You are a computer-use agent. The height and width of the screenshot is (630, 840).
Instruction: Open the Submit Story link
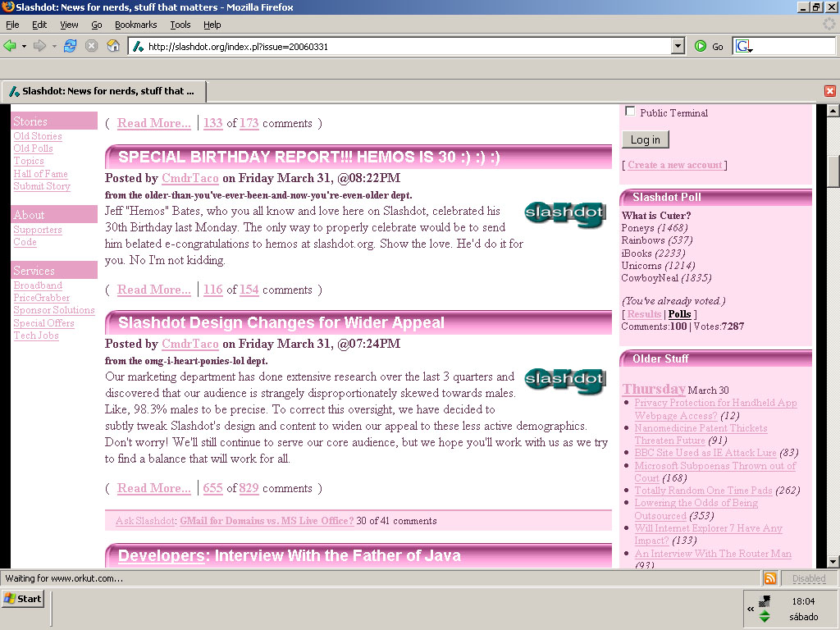coord(42,186)
